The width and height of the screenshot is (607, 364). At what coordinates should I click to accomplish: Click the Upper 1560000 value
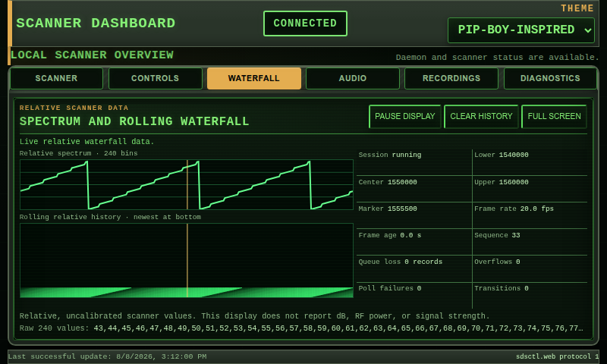tap(502, 182)
